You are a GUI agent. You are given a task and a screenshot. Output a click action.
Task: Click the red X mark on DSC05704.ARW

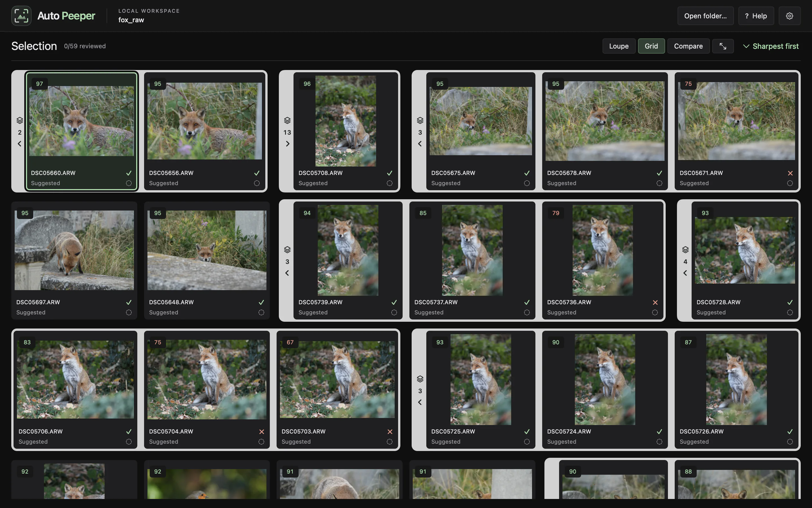coord(261,432)
